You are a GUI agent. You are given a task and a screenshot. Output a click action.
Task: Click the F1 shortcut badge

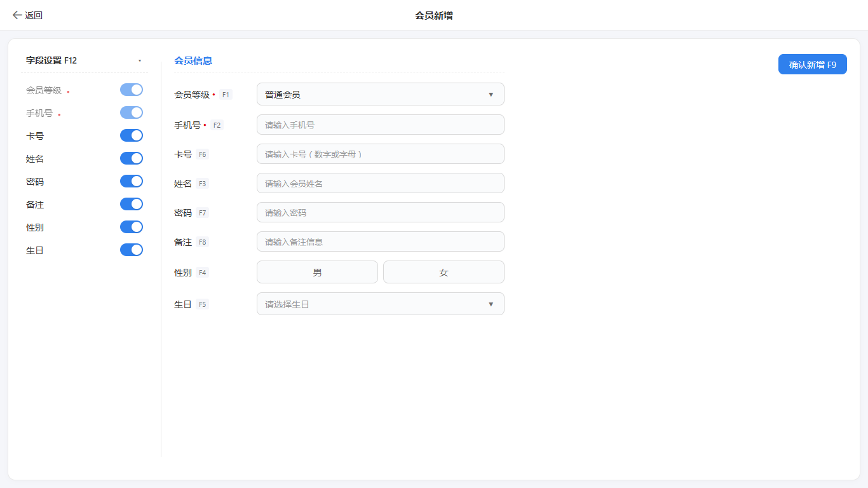coord(226,95)
